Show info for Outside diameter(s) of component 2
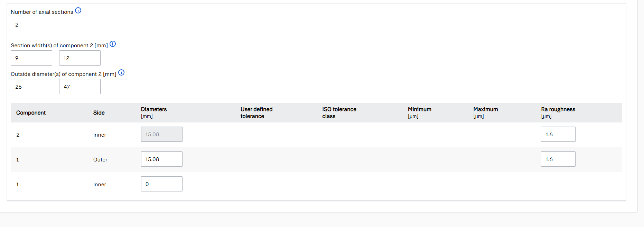The image size is (644, 227). point(121,72)
